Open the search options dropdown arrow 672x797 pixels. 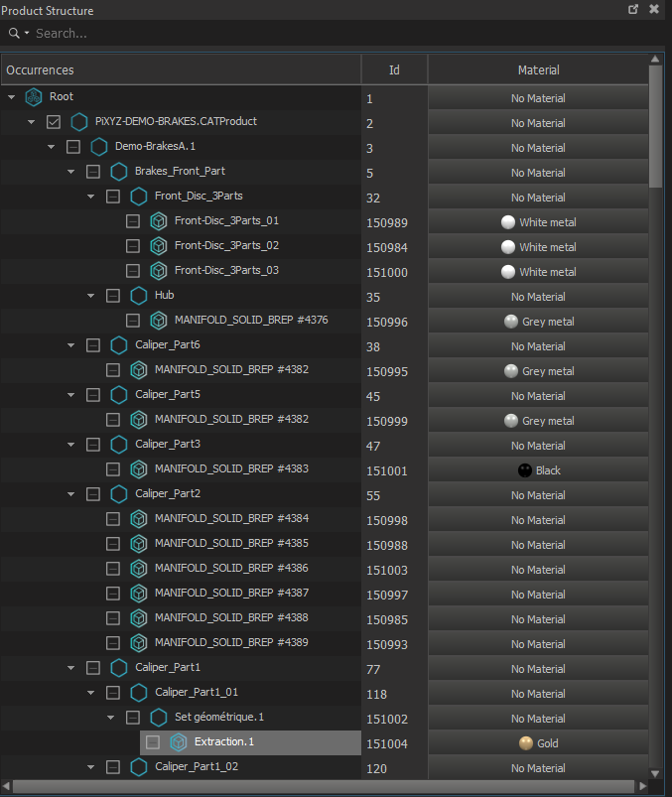[27, 34]
